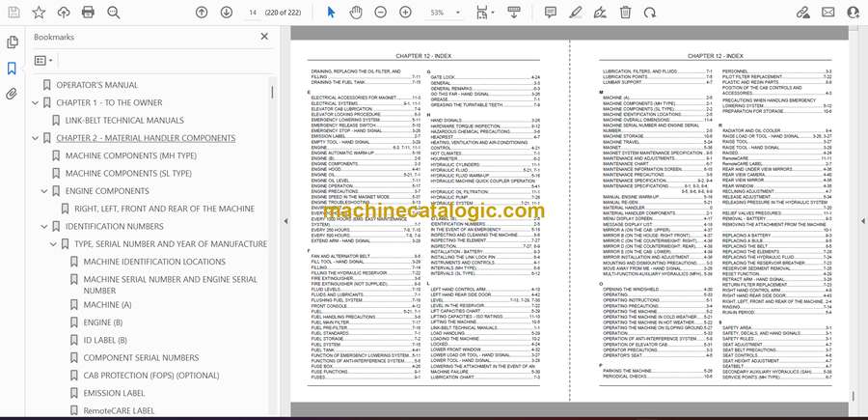Open the account profile icon
Viewport: 868px width, 420px height.
click(854, 13)
